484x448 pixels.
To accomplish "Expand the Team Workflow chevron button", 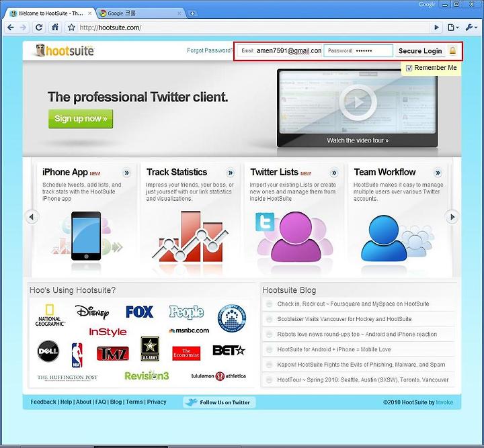I will (438, 173).
